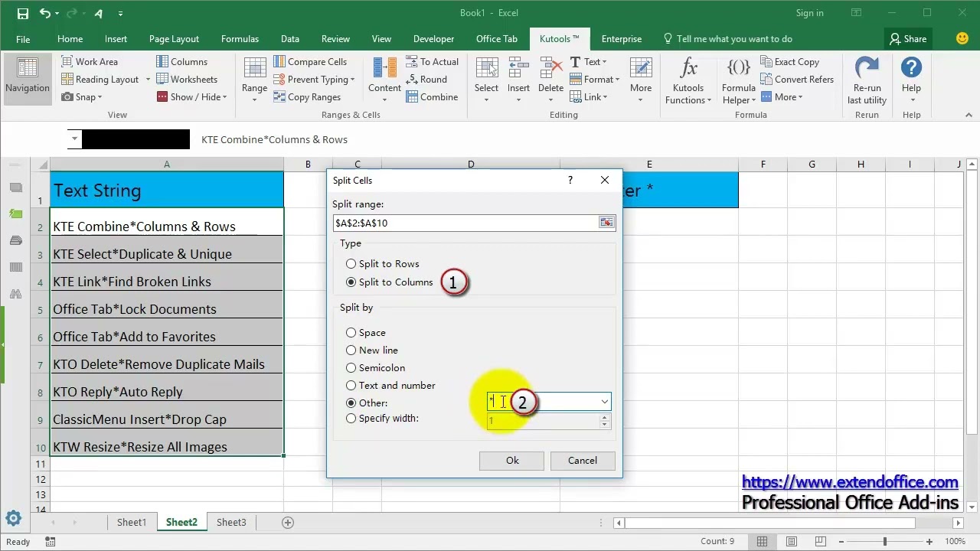
Task: Click Cancel in Split Cells dialog
Action: (x=583, y=461)
